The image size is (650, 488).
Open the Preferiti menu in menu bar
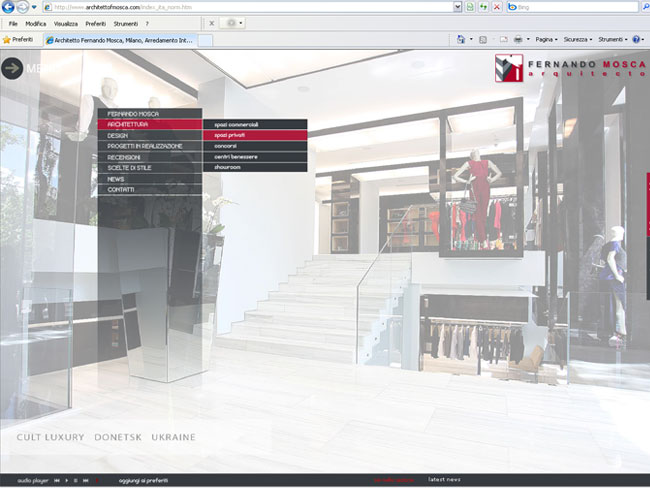(95, 24)
